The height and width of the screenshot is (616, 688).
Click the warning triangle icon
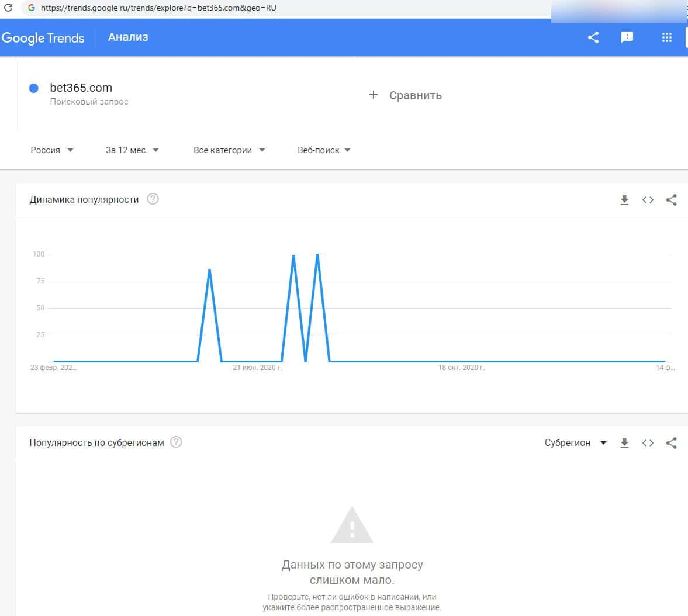point(352,525)
